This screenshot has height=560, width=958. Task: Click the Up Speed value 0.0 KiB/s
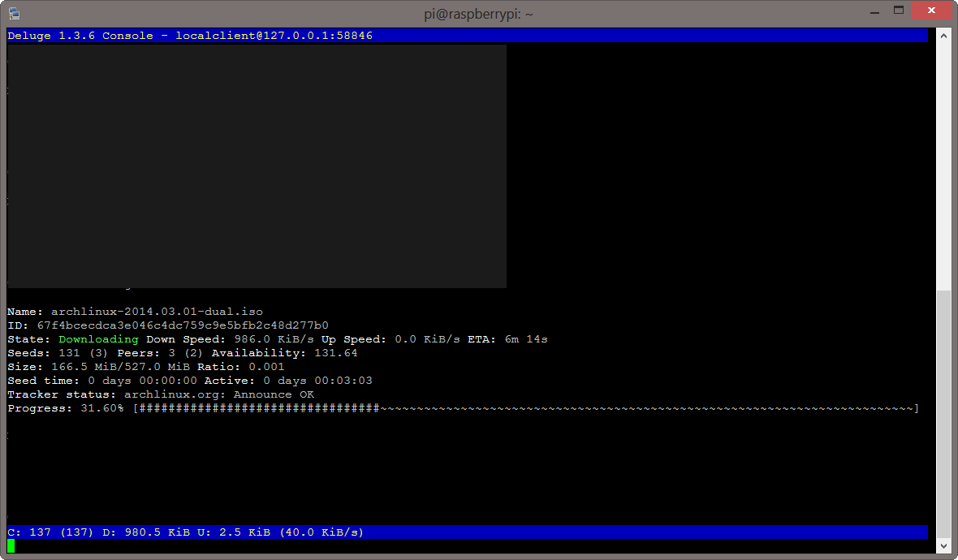coord(427,339)
